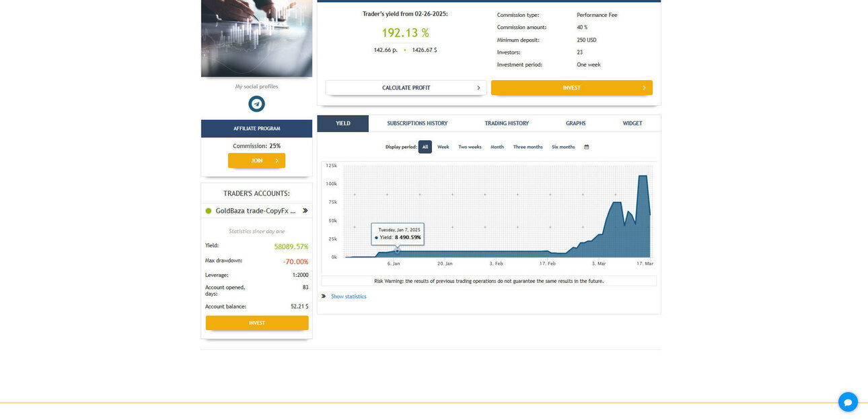Click the Calculate Profit button
Viewport: 868px width, 419px height.
pos(406,88)
